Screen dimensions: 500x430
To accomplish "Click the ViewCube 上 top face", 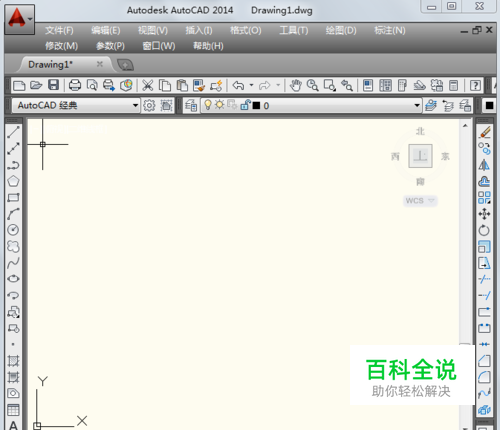I will (420, 156).
